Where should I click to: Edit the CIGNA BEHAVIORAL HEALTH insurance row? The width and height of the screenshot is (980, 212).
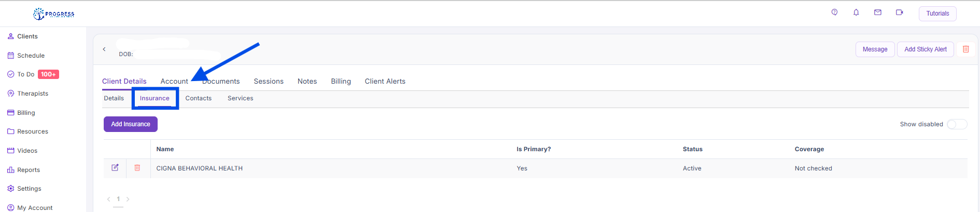(x=115, y=168)
